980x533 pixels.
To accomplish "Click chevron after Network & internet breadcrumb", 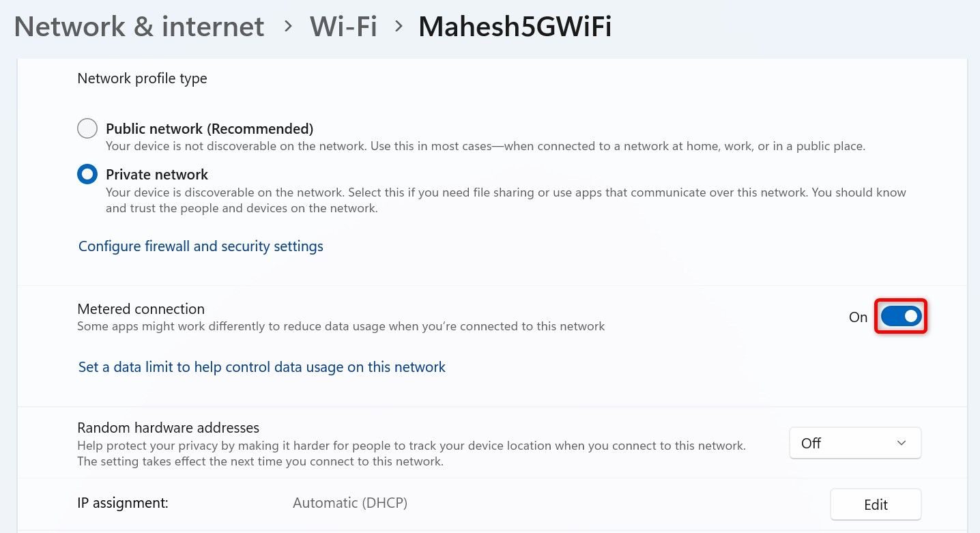I will point(288,27).
